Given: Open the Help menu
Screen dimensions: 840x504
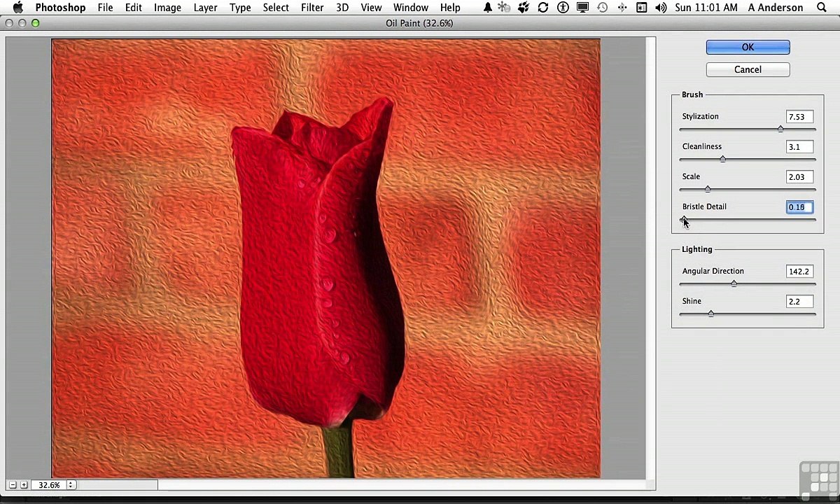Looking at the screenshot, I should (450, 8).
